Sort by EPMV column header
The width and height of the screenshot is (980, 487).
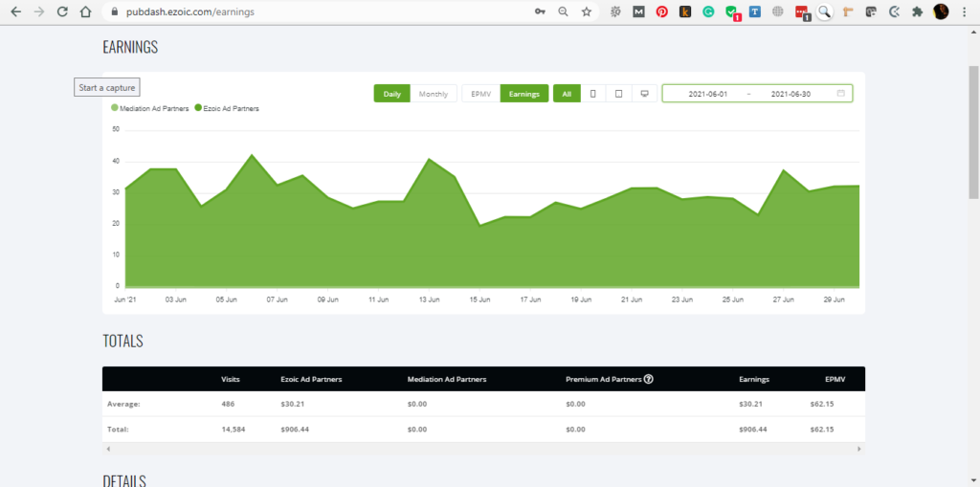coord(835,379)
